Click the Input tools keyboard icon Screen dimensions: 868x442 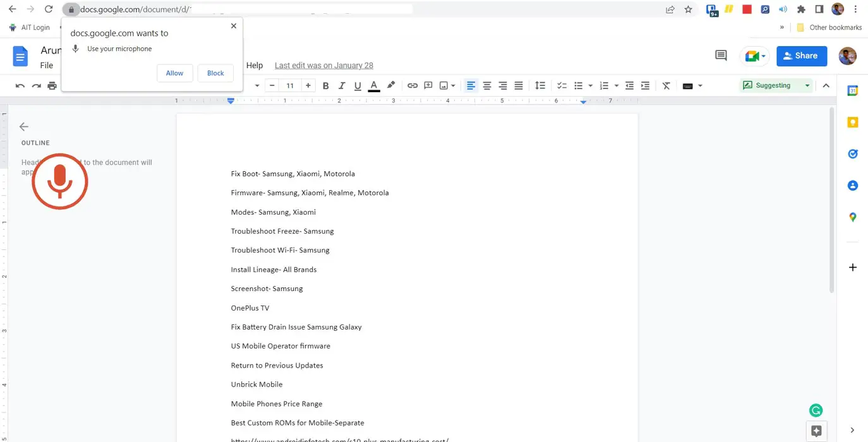click(688, 86)
